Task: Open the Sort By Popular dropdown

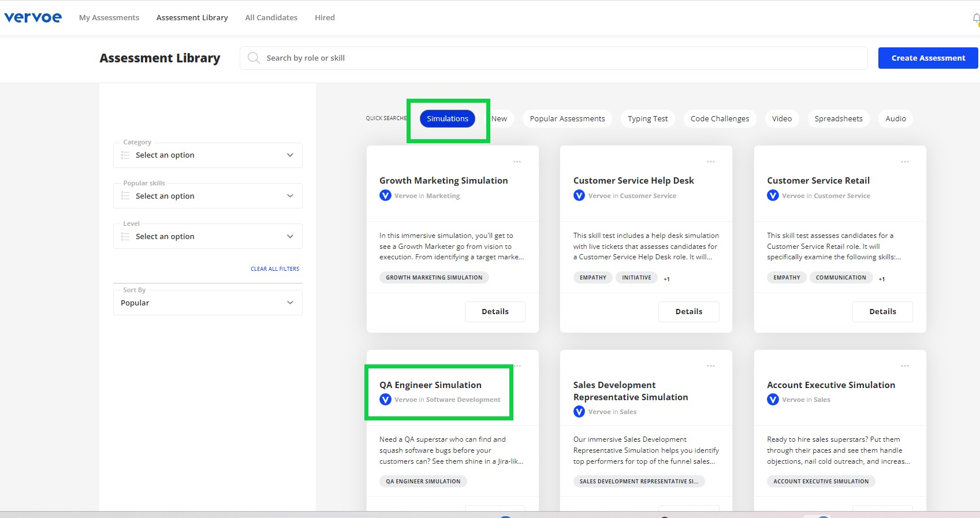Action: pyautogui.click(x=208, y=303)
